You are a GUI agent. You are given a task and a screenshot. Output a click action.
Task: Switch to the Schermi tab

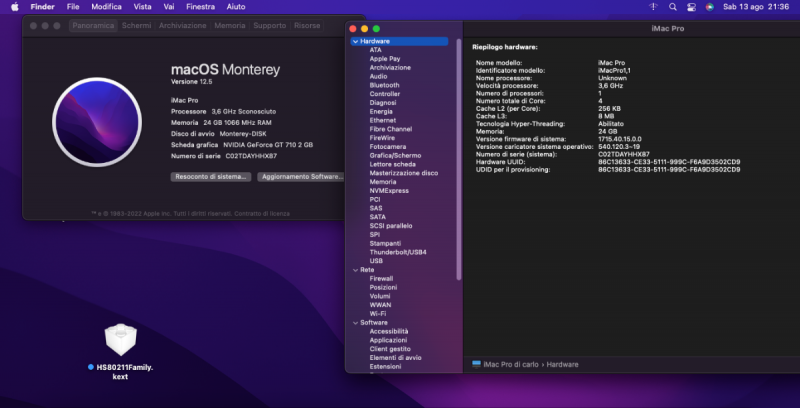(136, 24)
